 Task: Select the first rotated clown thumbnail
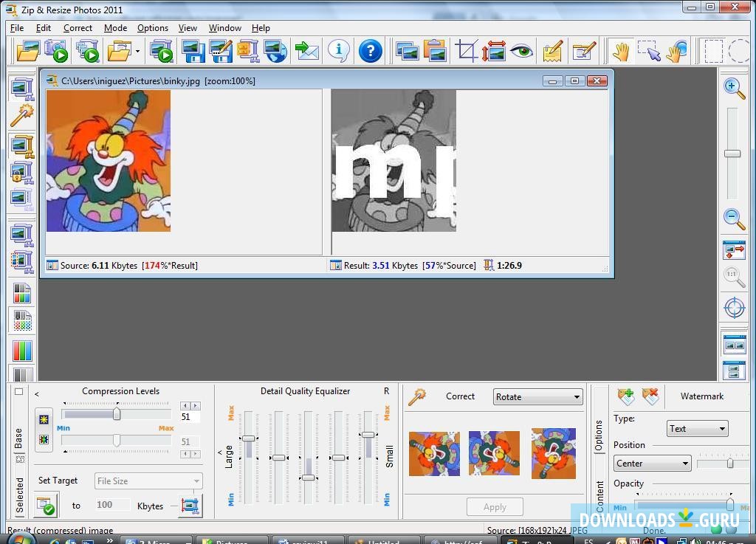tap(434, 454)
